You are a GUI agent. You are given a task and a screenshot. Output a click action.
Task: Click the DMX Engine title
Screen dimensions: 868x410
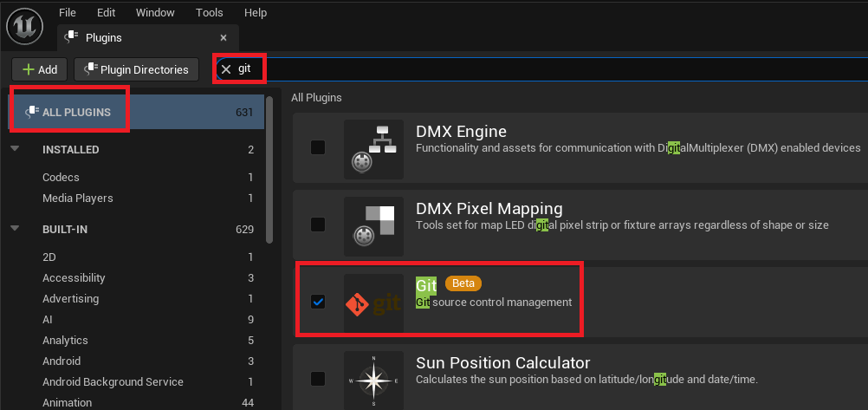(x=461, y=131)
